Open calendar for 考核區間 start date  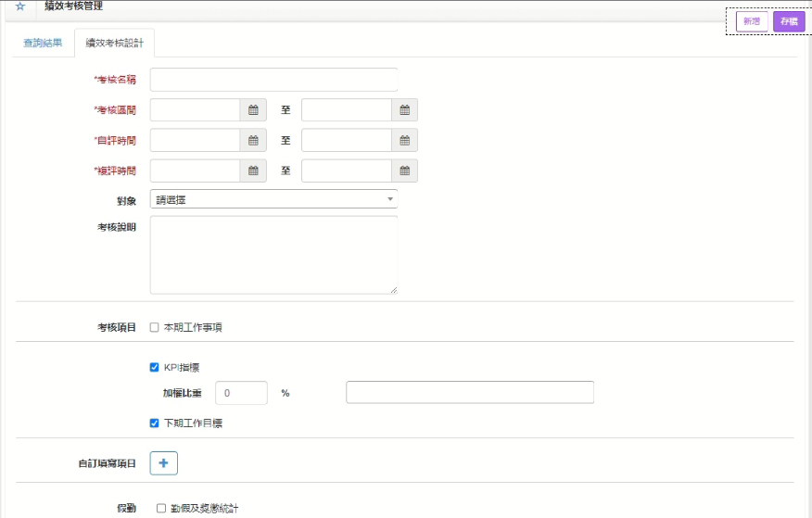253,110
